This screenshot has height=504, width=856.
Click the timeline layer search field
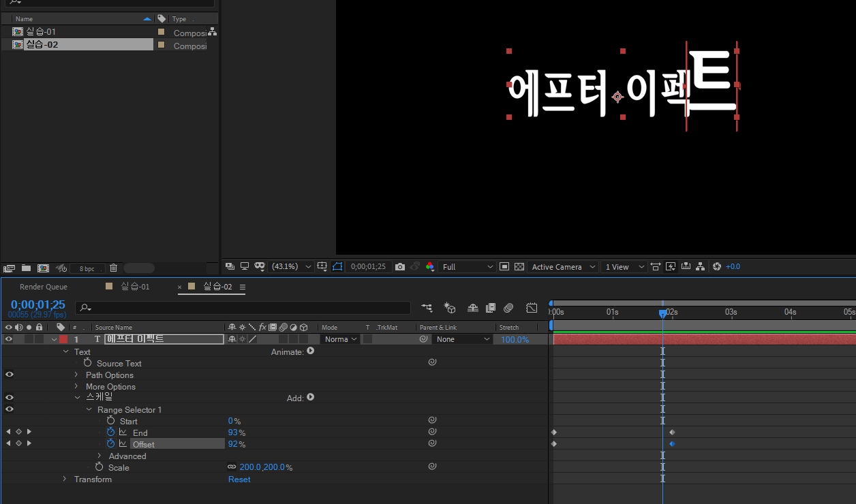pyautogui.click(x=243, y=308)
